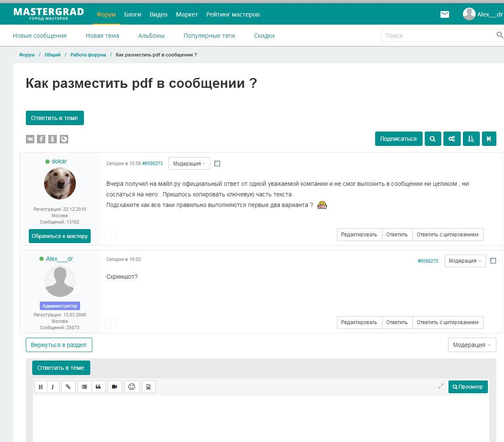Click the envelope messages icon in header
Screen dimensions: 504x442
(x=444, y=14)
